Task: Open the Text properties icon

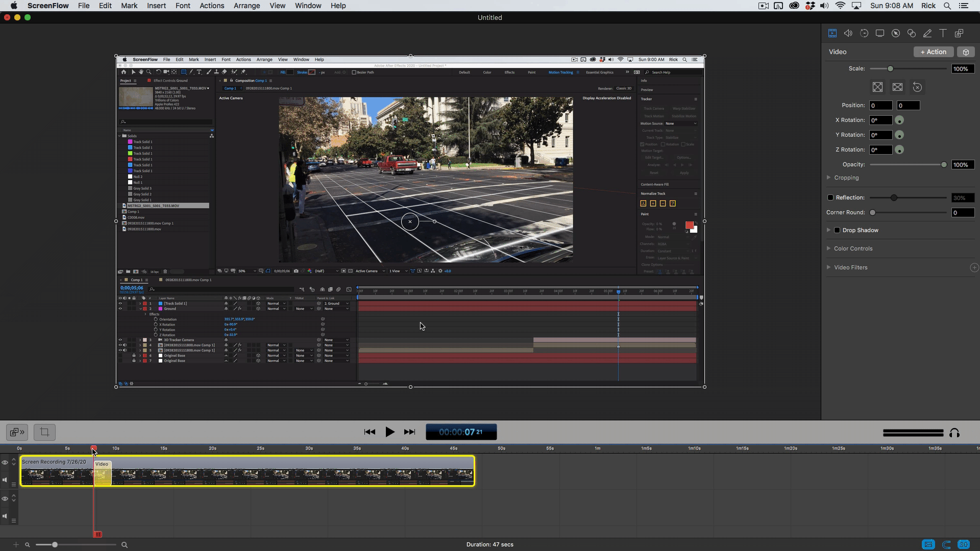Action: (x=943, y=33)
